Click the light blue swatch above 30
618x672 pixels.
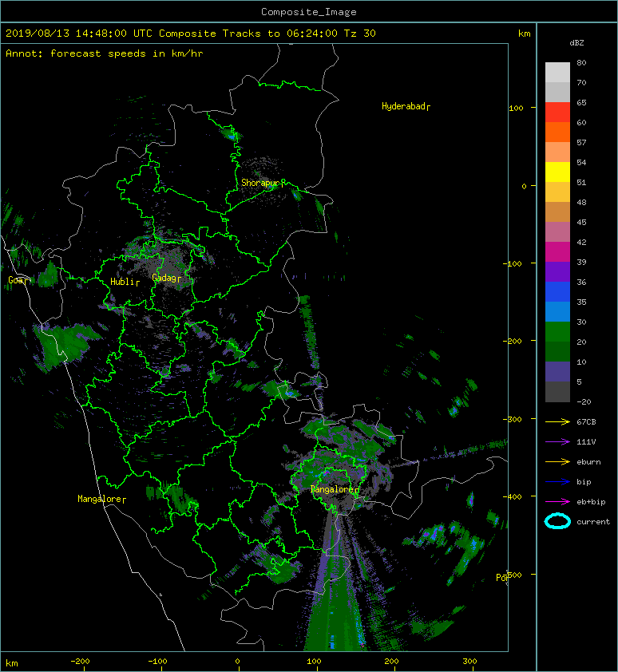click(557, 311)
